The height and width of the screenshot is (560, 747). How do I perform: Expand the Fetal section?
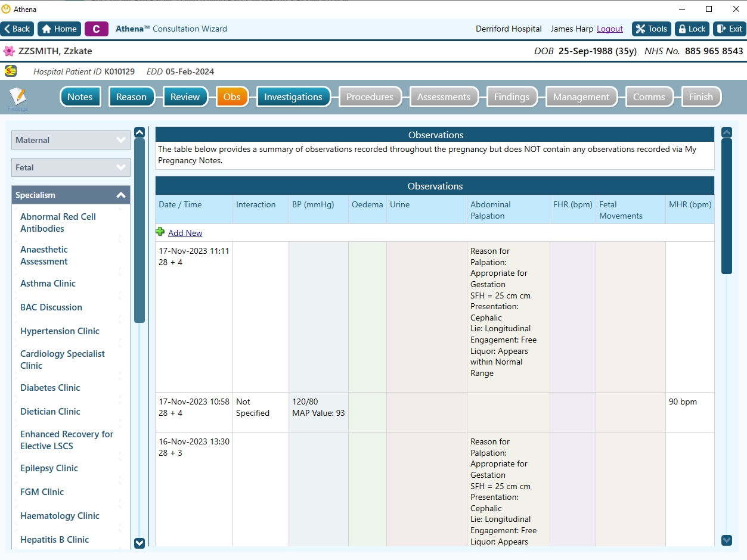71,167
